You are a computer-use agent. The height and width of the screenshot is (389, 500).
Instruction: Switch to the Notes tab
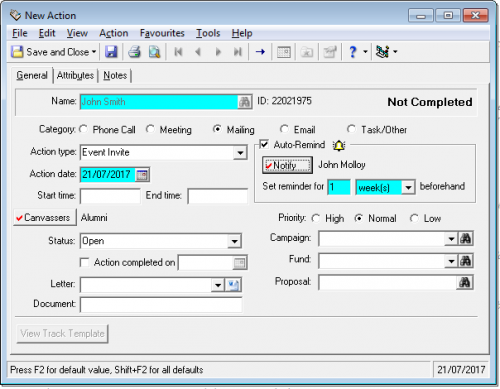pyautogui.click(x=115, y=76)
